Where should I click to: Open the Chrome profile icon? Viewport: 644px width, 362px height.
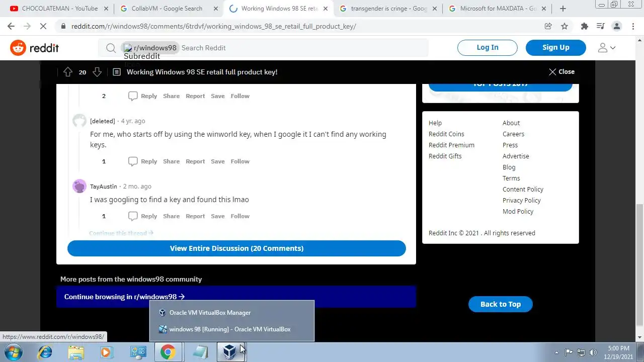pyautogui.click(x=617, y=26)
